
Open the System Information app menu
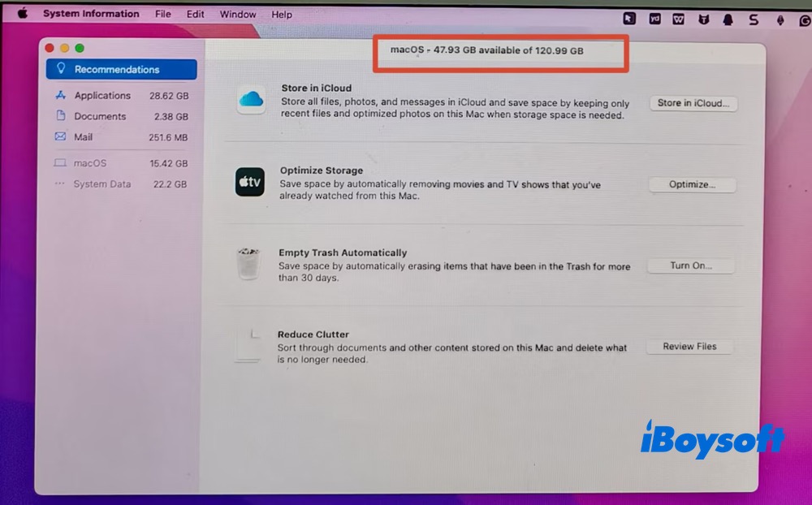coord(91,14)
